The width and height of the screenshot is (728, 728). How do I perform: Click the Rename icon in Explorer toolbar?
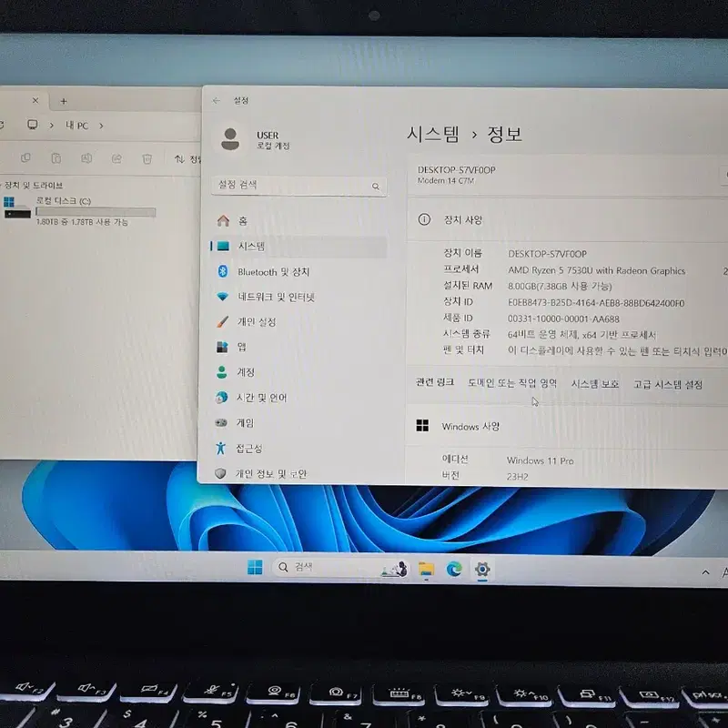tap(86, 158)
